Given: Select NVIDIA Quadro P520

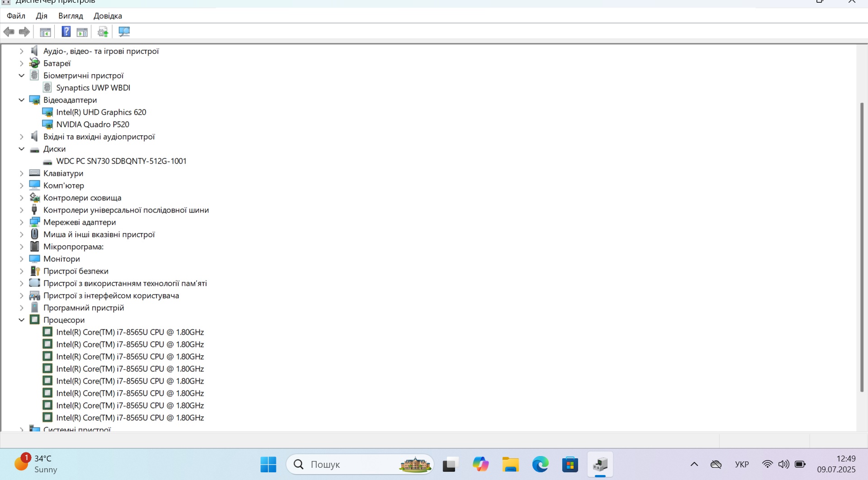Looking at the screenshot, I should point(93,124).
